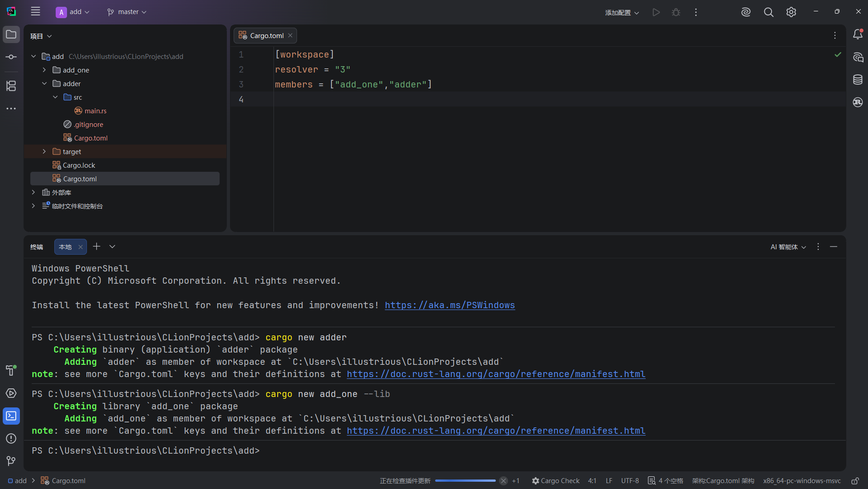Click the plugin update progress bar
868x489 pixels.
click(x=465, y=481)
